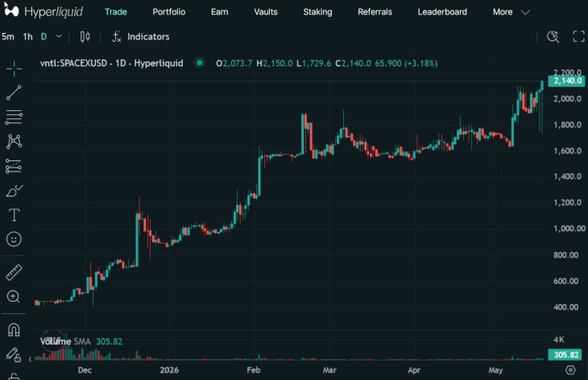Toggle the lock all drawings icon
Viewport: 588px width, 380px height.
pos(14,377)
